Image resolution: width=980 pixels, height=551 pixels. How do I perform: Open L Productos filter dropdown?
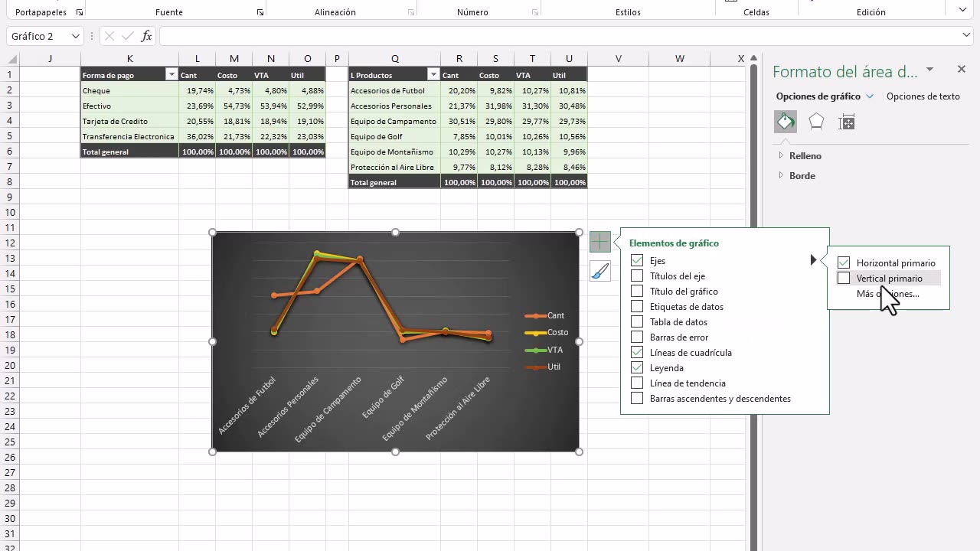[x=433, y=74]
